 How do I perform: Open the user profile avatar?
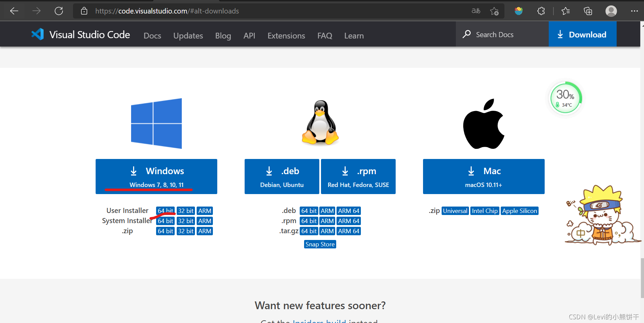611,11
